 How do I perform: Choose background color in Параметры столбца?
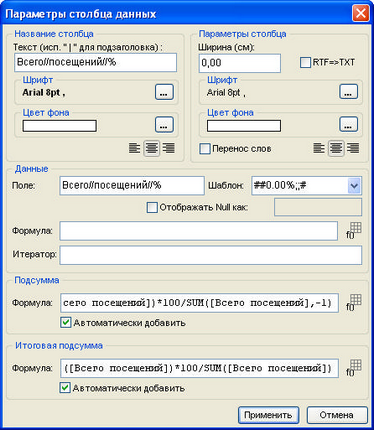(x=349, y=124)
